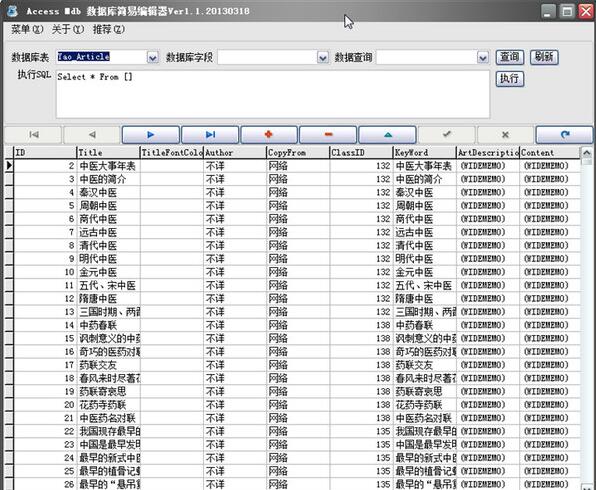596x490 pixels.
Task: Click Author cell 不详 in ID 10 row
Action: 235,272
